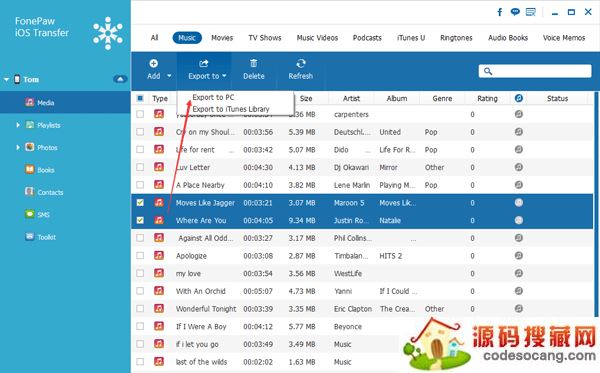The width and height of the screenshot is (600, 373).
Task: Switch to the Voice Memos tab
Action: point(564,37)
